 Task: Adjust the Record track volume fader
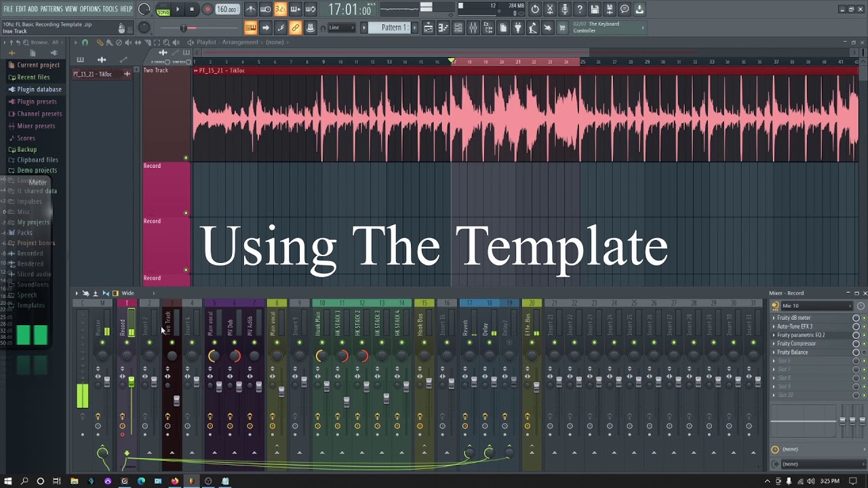(131, 383)
